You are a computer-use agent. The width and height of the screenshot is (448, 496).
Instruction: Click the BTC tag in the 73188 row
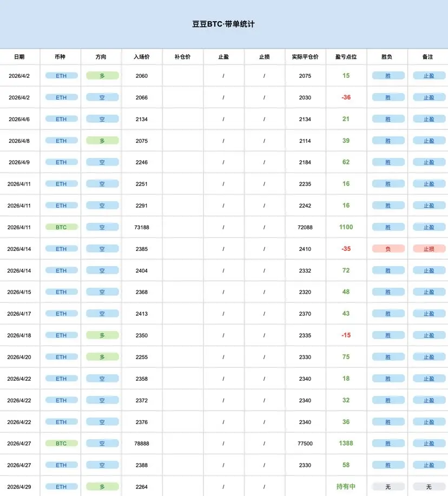tap(61, 227)
